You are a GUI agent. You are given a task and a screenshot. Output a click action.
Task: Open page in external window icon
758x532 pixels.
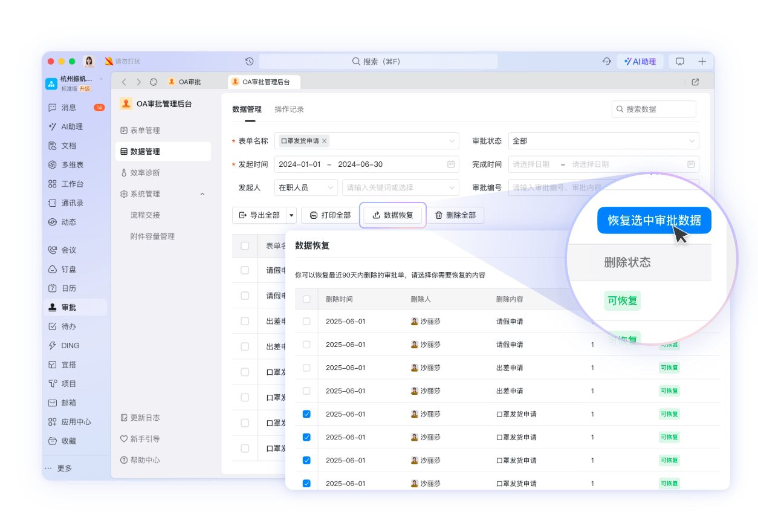[695, 82]
